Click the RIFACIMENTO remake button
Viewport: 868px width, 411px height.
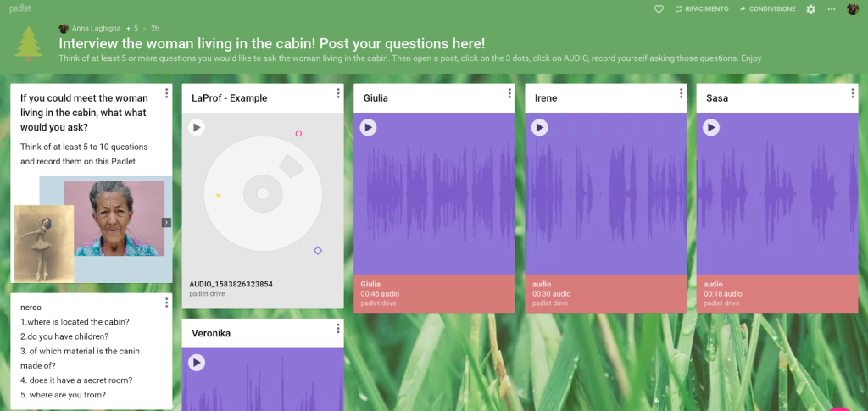point(701,9)
